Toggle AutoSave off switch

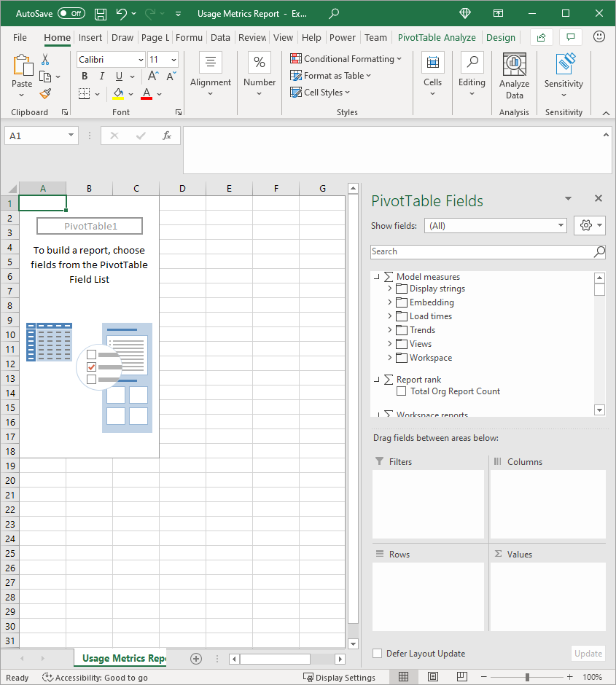tap(71, 13)
